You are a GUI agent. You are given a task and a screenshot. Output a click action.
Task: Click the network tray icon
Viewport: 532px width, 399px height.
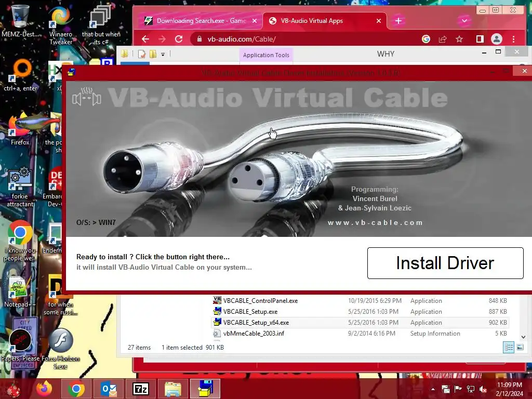click(x=471, y=389)
